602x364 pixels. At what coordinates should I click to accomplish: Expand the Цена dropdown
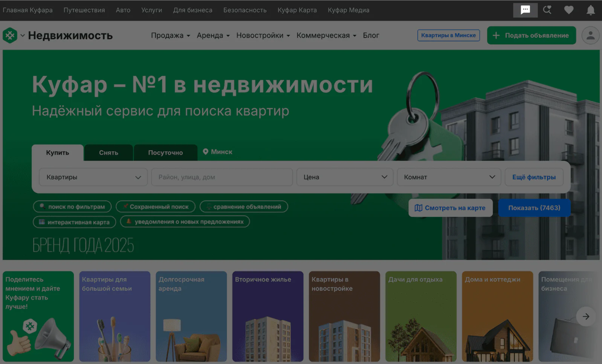tap(345, 177)
